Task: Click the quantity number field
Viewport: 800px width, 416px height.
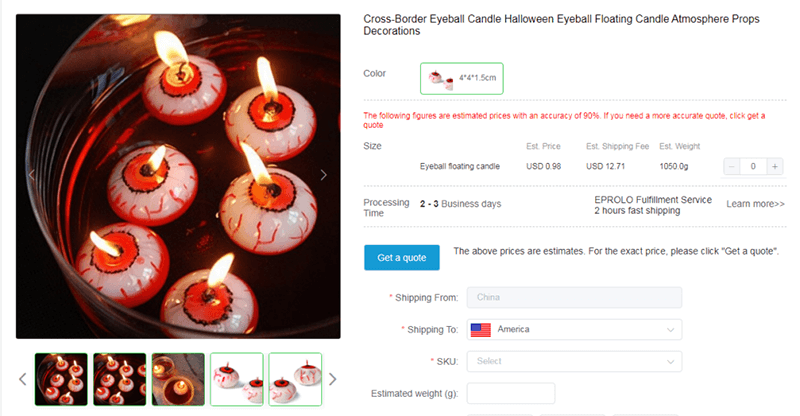Action: tap(753, 166)
